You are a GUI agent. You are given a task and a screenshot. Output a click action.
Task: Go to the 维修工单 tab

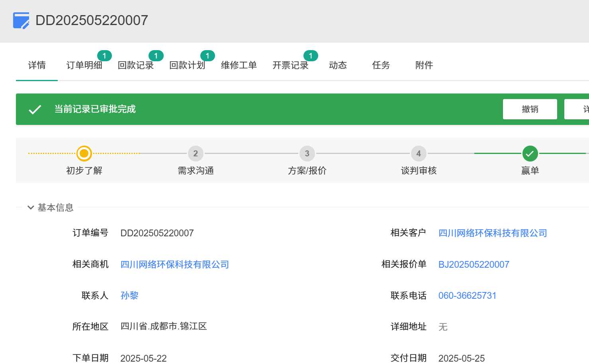[239, 65]
